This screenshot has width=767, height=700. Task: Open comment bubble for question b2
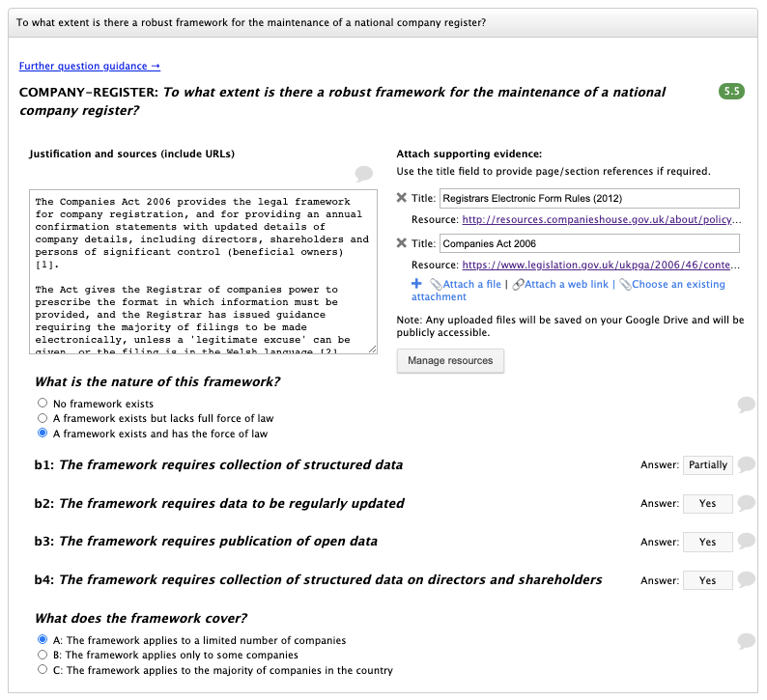(x=746, y=503)
